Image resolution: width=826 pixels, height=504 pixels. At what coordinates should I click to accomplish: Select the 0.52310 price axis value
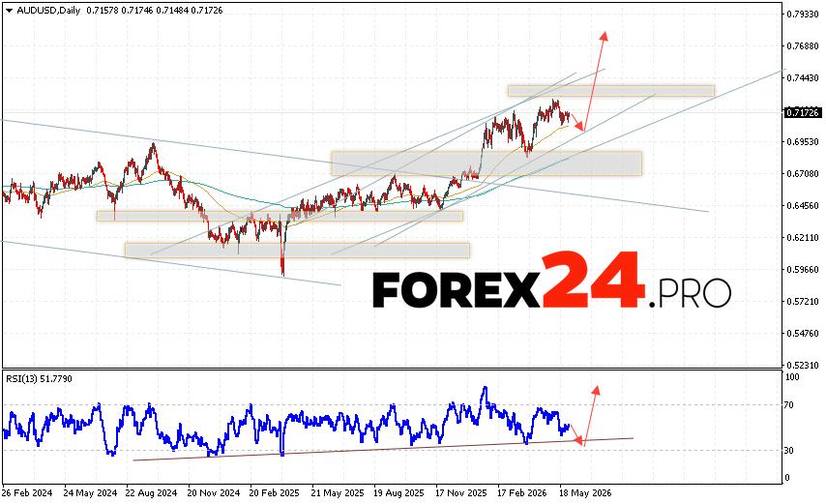click(803, 365)
